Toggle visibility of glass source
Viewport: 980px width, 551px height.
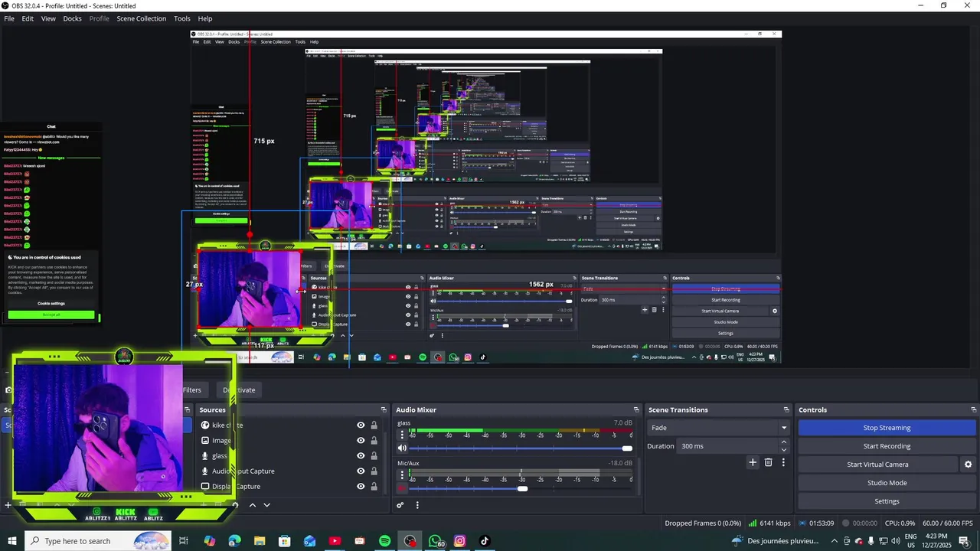[x=361, y=456]
